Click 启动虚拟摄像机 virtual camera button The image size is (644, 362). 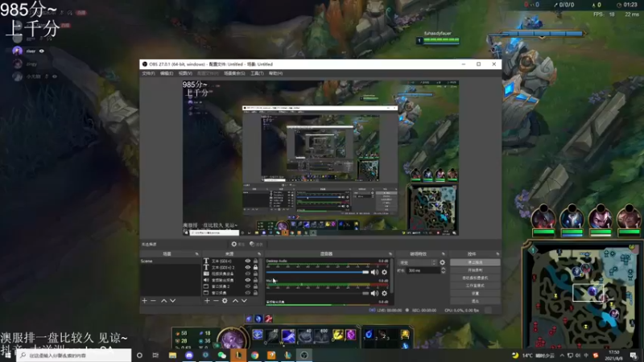click(475, 278)
